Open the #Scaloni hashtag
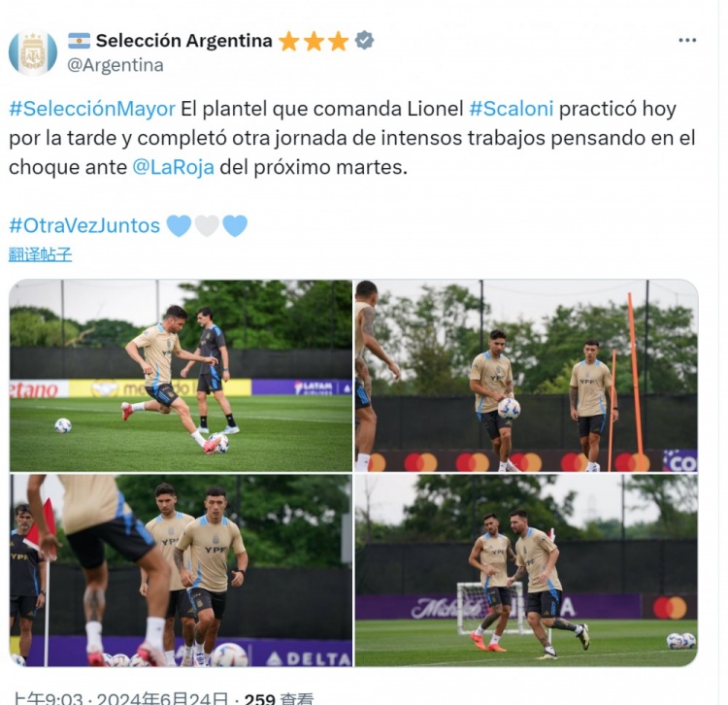 point(512,109)
